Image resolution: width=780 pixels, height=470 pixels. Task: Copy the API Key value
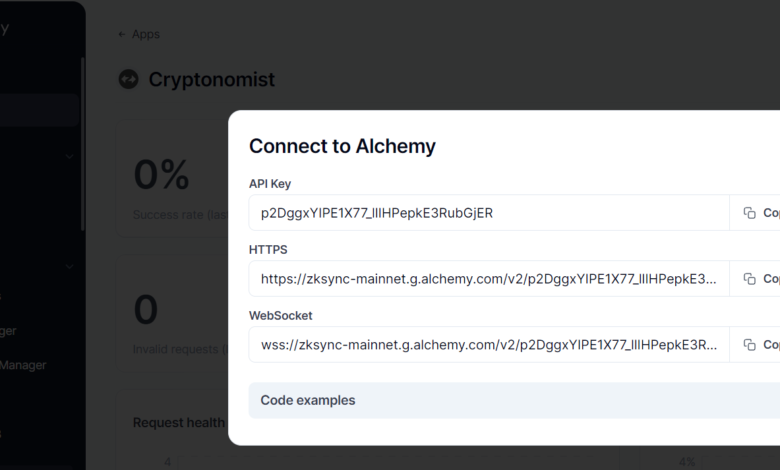[x=760, y=213]
